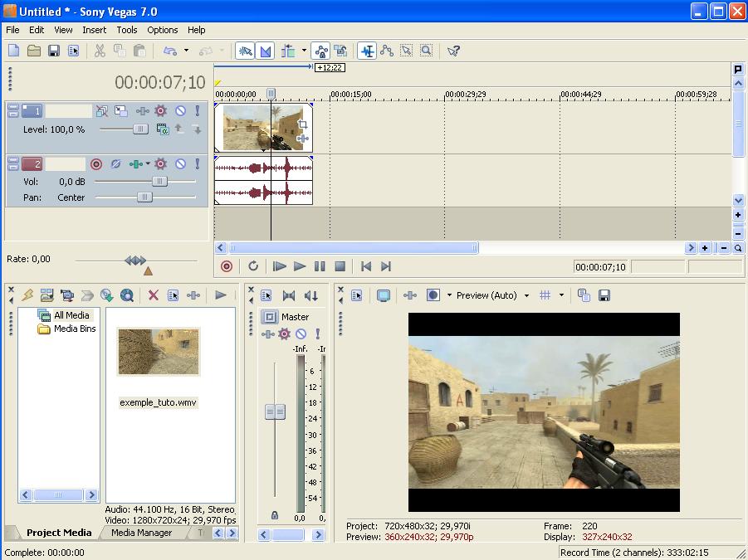Click the video track Level slider handle

(x=141, y=129)
